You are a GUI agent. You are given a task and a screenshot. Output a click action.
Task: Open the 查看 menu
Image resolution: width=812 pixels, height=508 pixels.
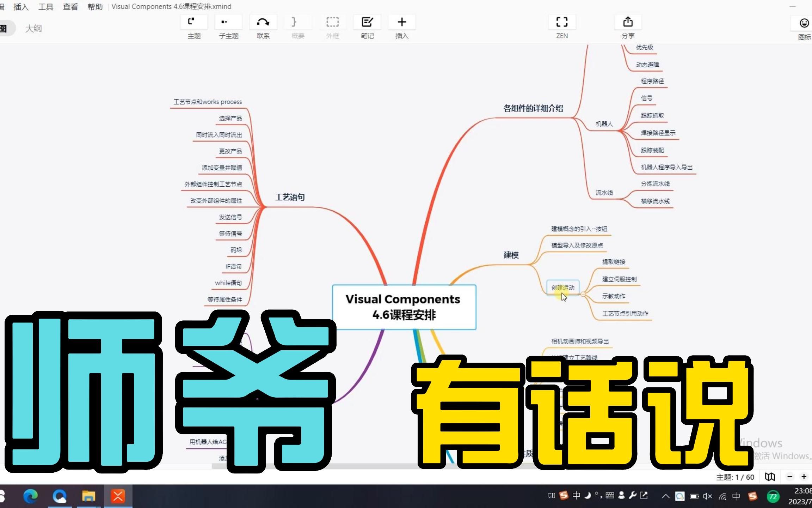[70, 7]
